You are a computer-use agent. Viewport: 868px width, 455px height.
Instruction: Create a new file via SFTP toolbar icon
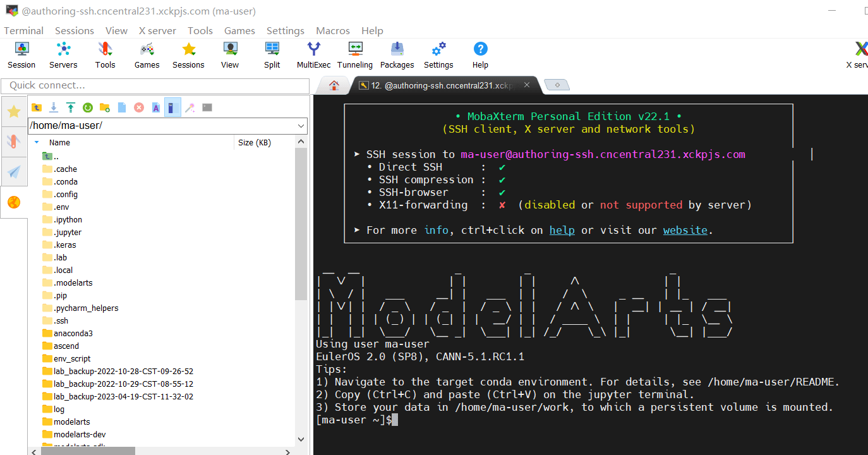122,107
